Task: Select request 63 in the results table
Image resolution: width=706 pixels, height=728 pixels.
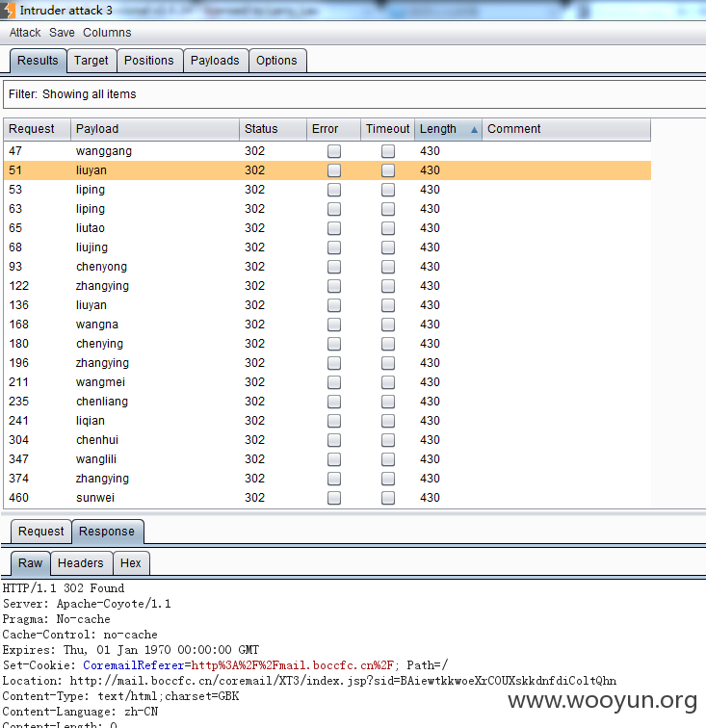Action: (x=327, y=209)
